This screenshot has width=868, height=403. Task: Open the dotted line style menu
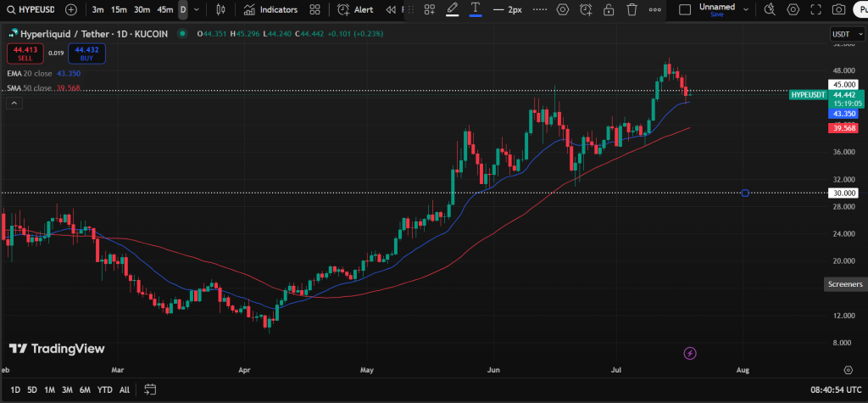[x=540, y=9]
